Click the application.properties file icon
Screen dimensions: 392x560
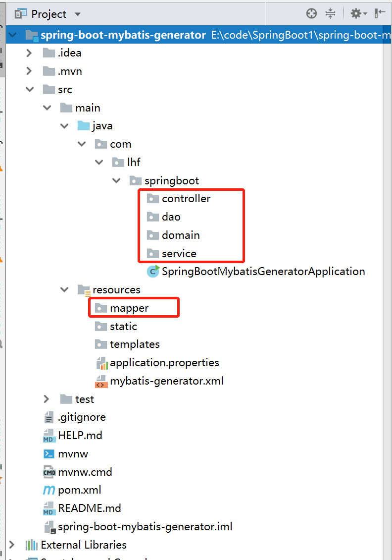click(101, 363)
